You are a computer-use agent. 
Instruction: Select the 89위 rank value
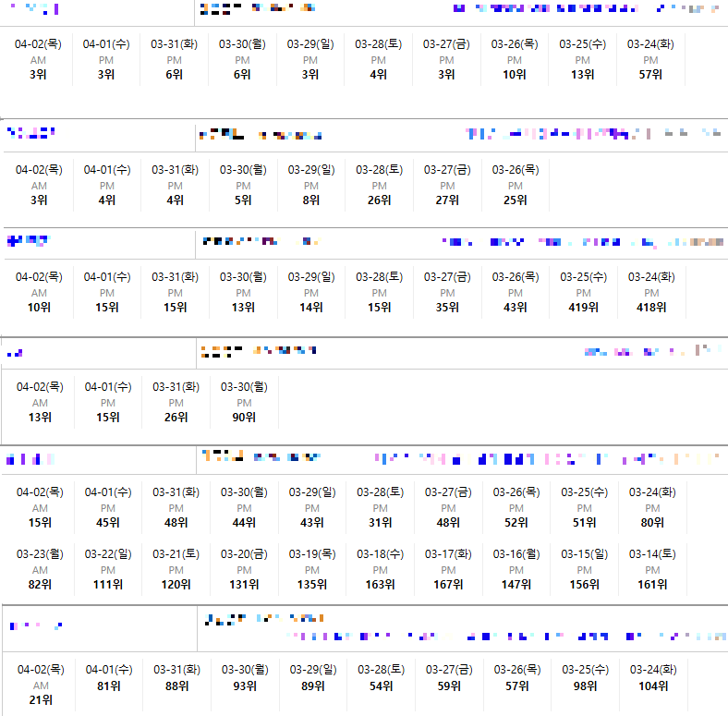pos(313,686)
